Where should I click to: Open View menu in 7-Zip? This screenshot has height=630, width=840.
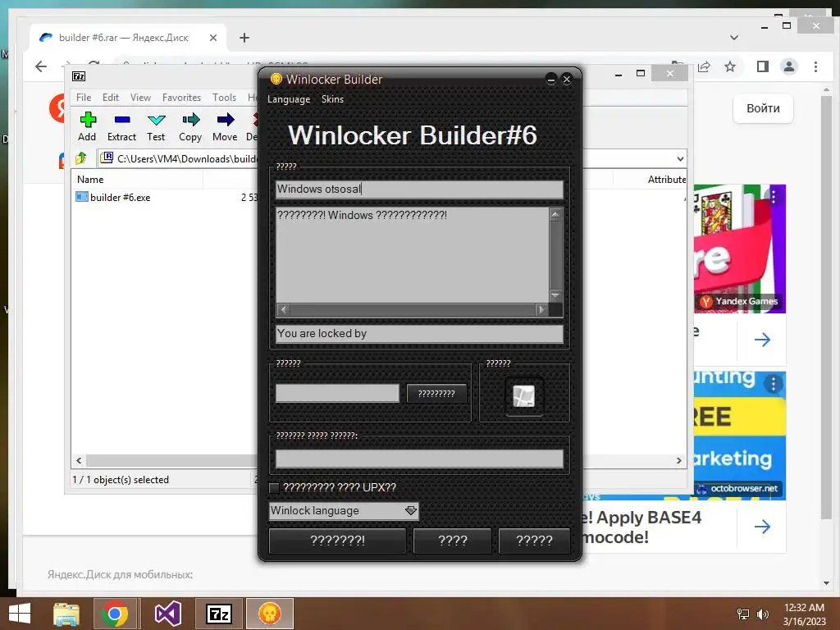click(x=140, y=98)
